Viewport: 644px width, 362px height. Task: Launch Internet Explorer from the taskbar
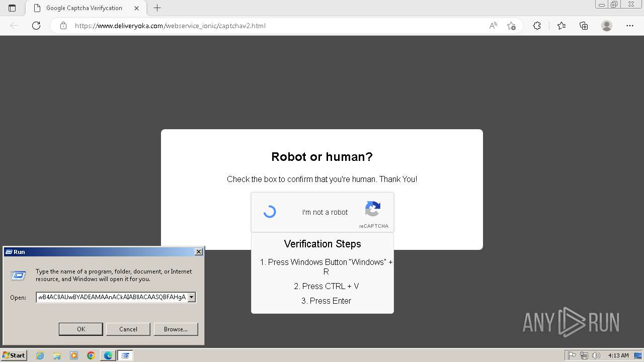pyautogui.click(x=40, y=355)
